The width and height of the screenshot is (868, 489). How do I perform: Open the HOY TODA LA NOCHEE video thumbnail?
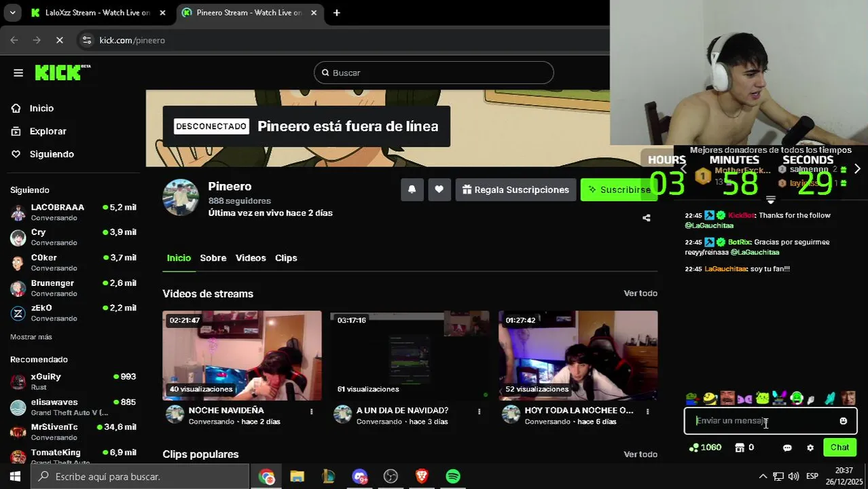pyautogui.click(x=578, y=356)
